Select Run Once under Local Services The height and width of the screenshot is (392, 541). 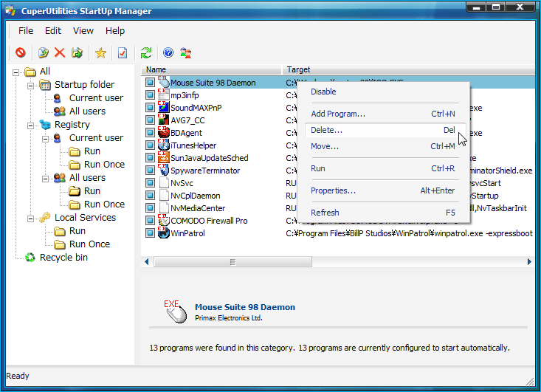(x=90, y=244)
